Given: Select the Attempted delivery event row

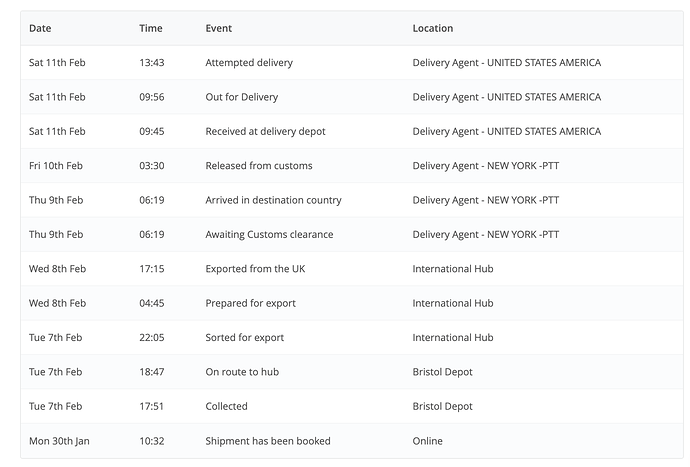Looking at the screenshot, I should [352, 63].
